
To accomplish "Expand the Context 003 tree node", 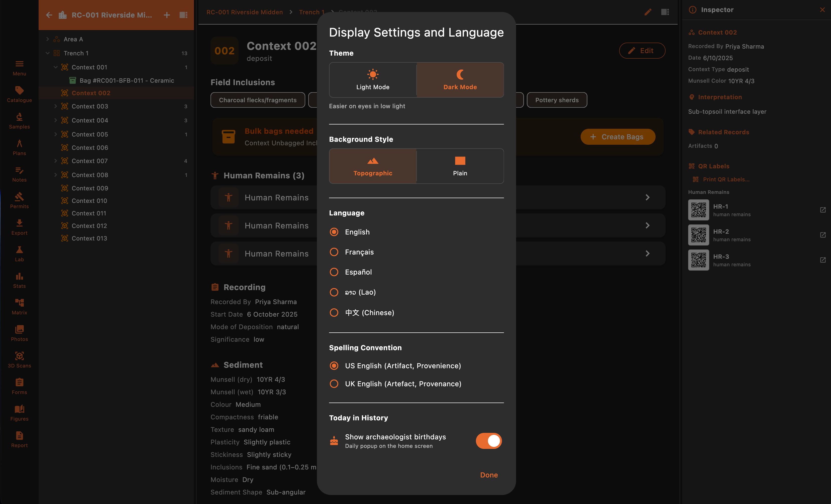I will [x=56, y=106].
